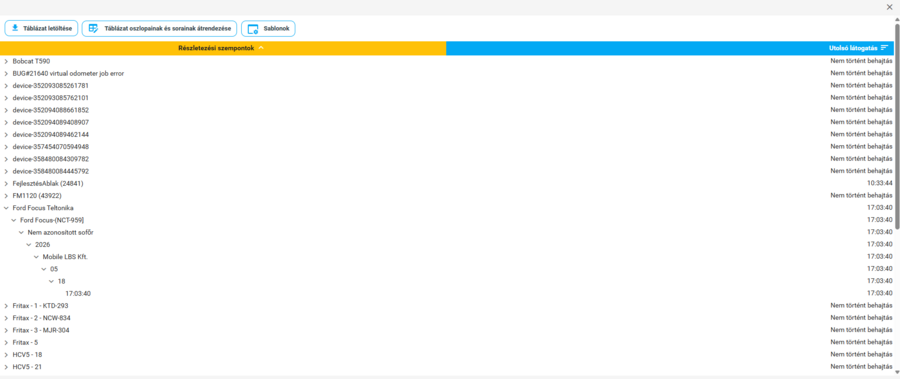Image resolution: width=900 pixels, height=379 pixels.
Task: Close the report panel with the X
Action: tap(890, 7)
